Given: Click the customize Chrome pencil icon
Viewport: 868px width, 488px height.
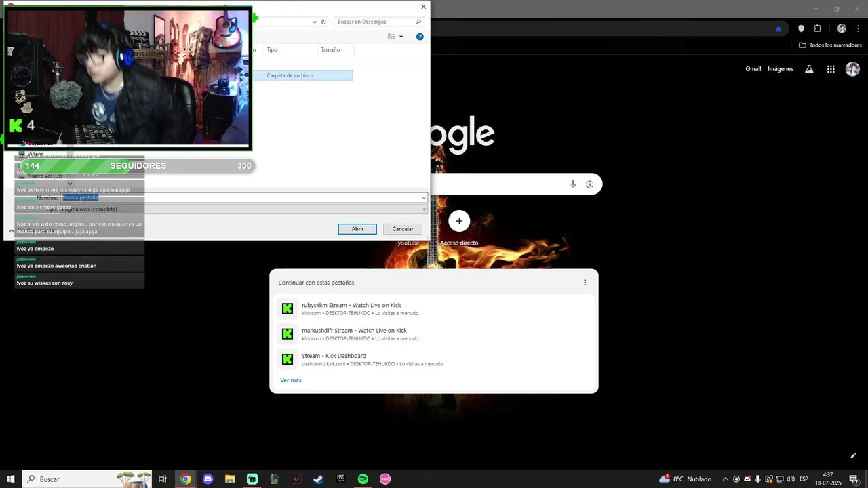Looking at the screenshot, I should pyautogui.click(x=854, y=455).
